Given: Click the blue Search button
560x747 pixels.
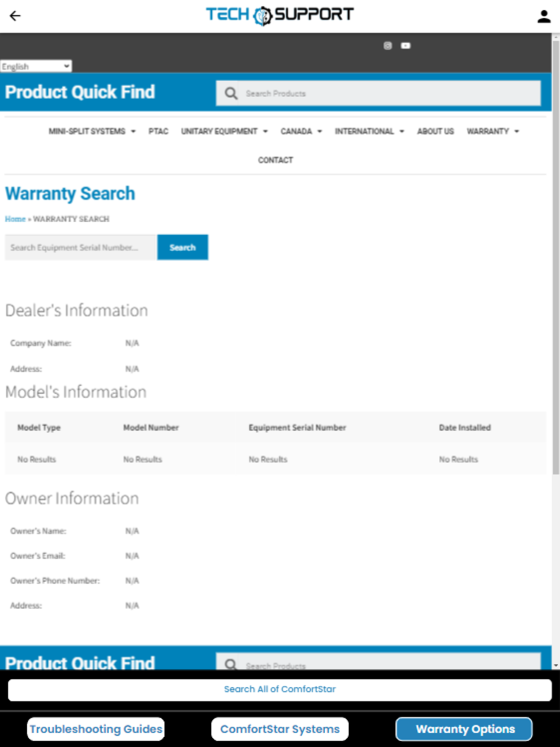Looking at the screenshot, I should tap(183, 248).
